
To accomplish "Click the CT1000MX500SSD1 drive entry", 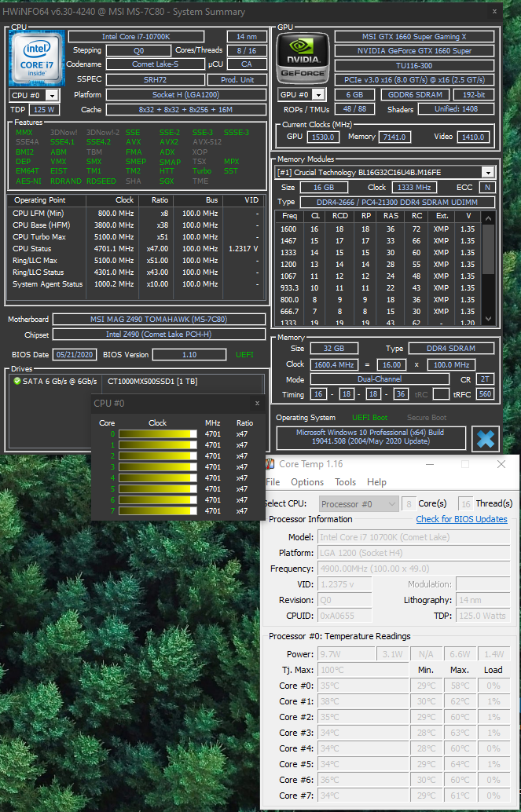I will click(152, 381).
